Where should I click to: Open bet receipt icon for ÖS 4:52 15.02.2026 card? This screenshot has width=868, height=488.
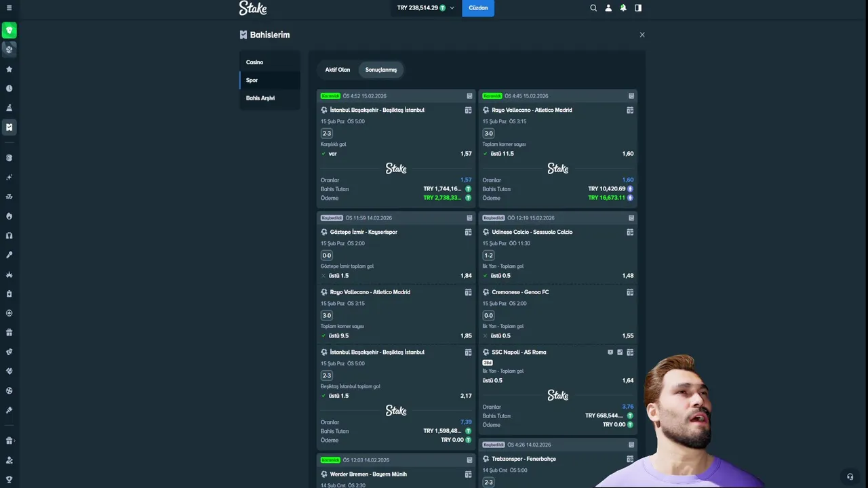(x=469, y=96)
